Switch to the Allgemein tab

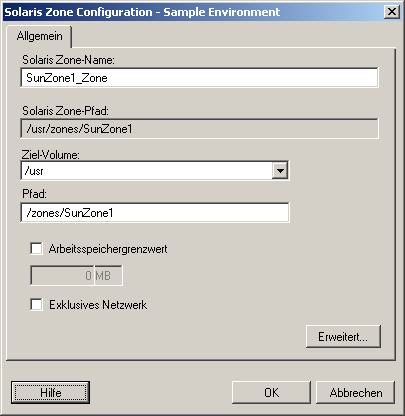[39, 36]
